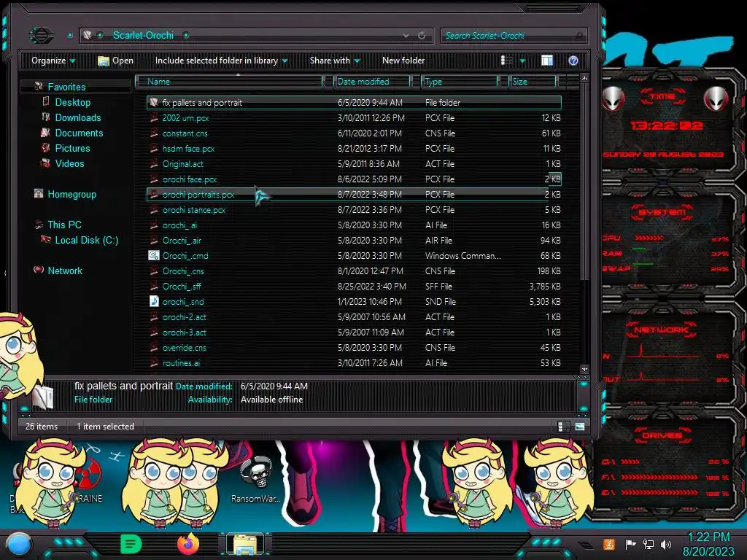This screenshot has width=747, height=560.
Task: Open the Share with dropdown
Action: point(335,61)
